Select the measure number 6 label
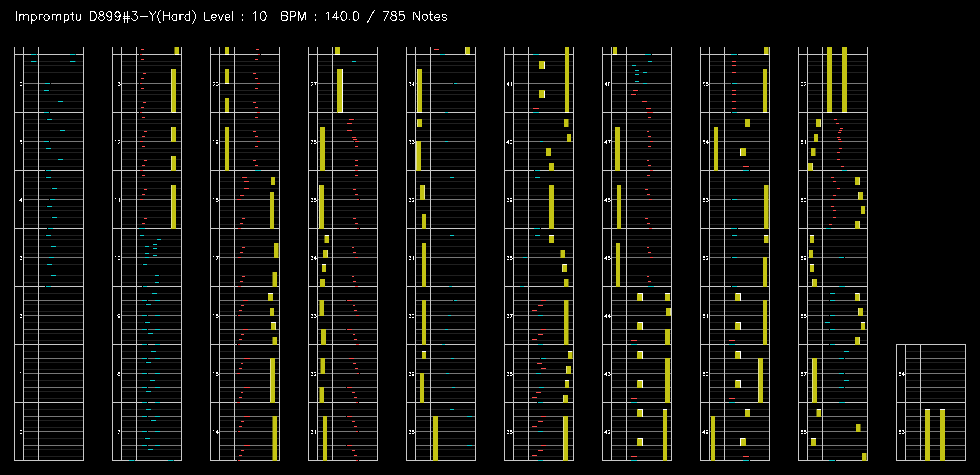This screenshot has height=475, width=980. 21,84
